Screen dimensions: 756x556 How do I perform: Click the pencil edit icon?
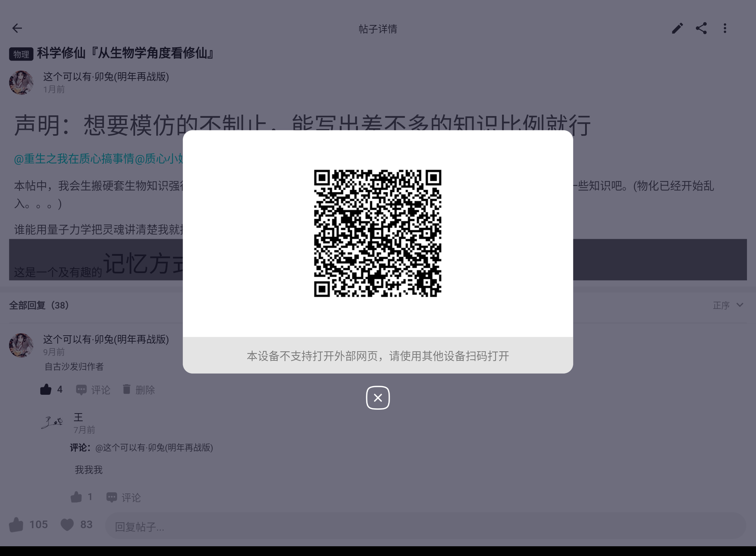tap(677, 28)
